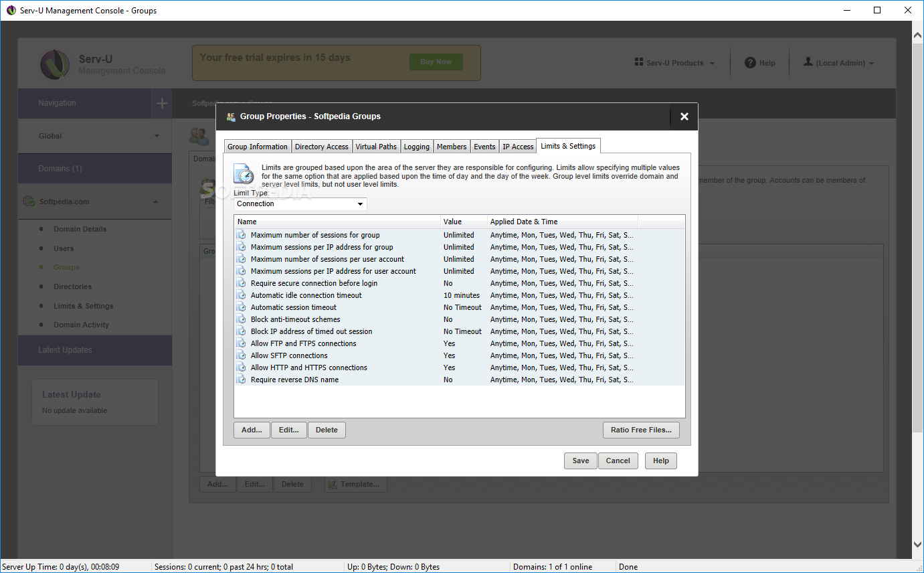Switch to the Directory Access tab
This screenshot has height=573, width=924.
(322, 147)
